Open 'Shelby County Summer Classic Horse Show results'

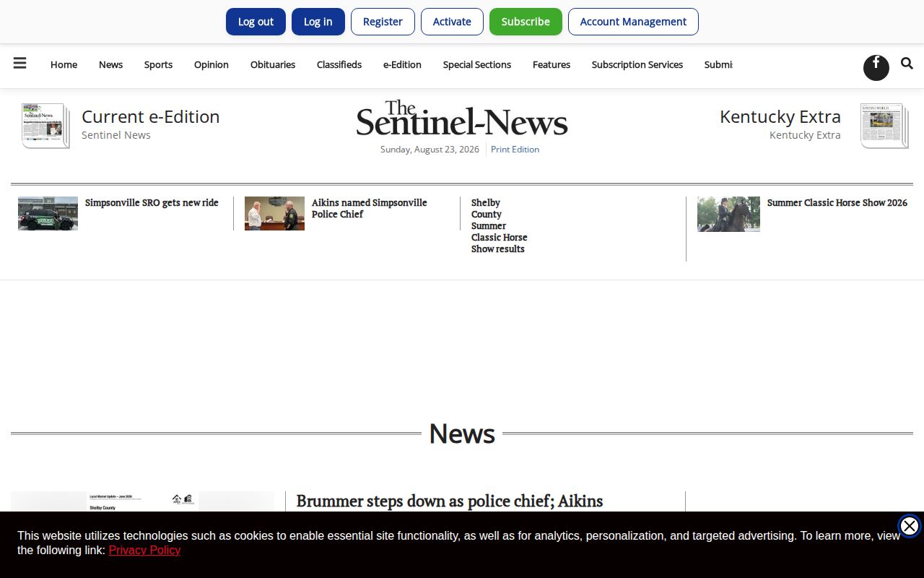tap(500, 225)
